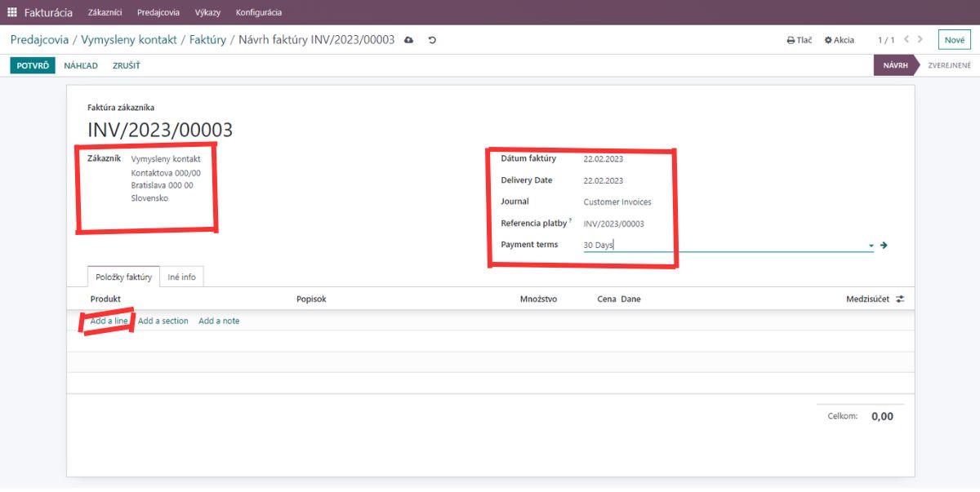
Task: Click Add a section link
Action: point(163,321)
